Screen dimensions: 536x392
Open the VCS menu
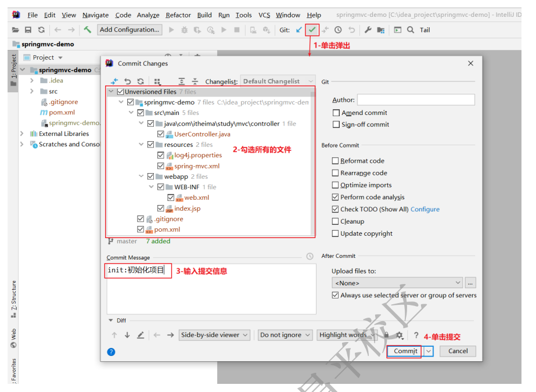click(264, 15)
